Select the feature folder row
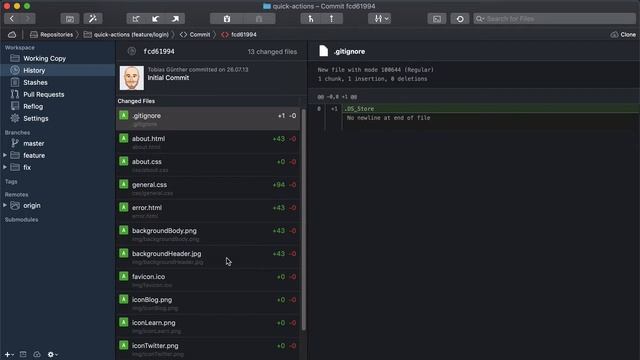Screen dimensions: 640x360 click(58, 155)
